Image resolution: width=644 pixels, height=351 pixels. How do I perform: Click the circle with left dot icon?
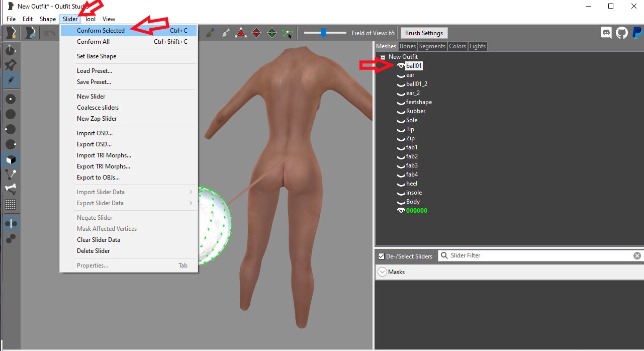(11, 129)
